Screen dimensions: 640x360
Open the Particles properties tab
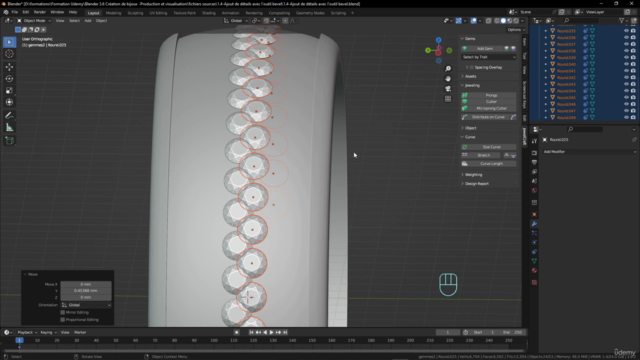[534, 233]
